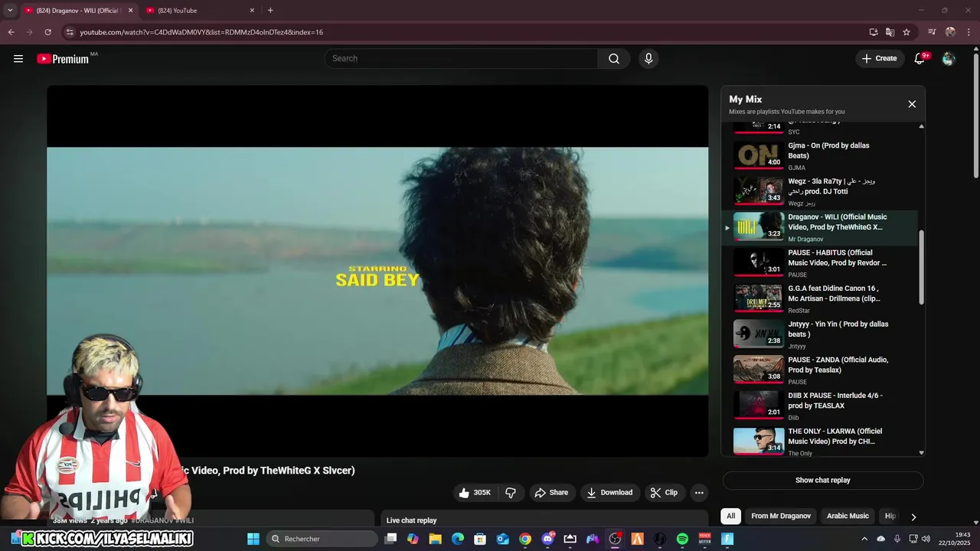Bookmark this page with the star

[906, 32]
